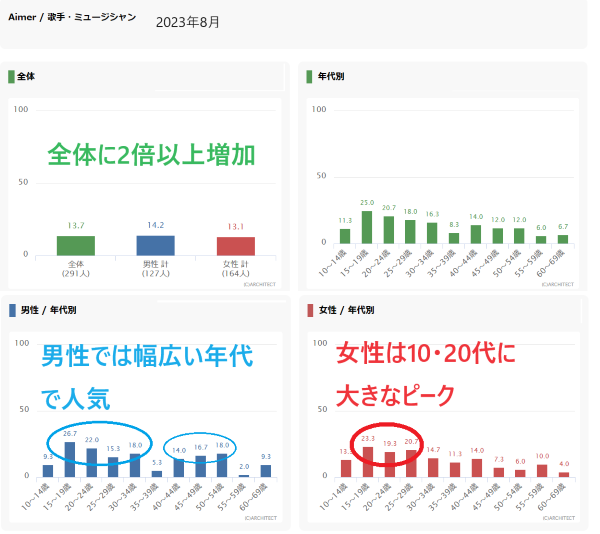Click the 2023年8月 date label
The image size is (600, 534).
click(188, 21)
